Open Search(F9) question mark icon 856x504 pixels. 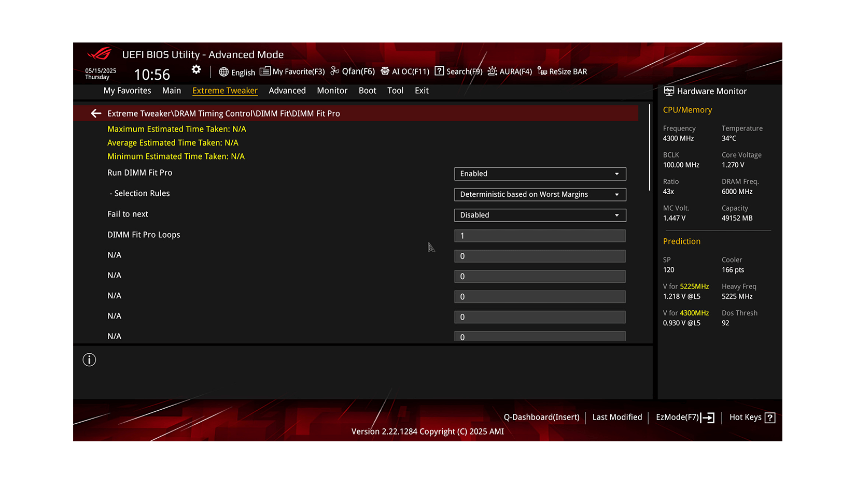[x=439, y=71]
